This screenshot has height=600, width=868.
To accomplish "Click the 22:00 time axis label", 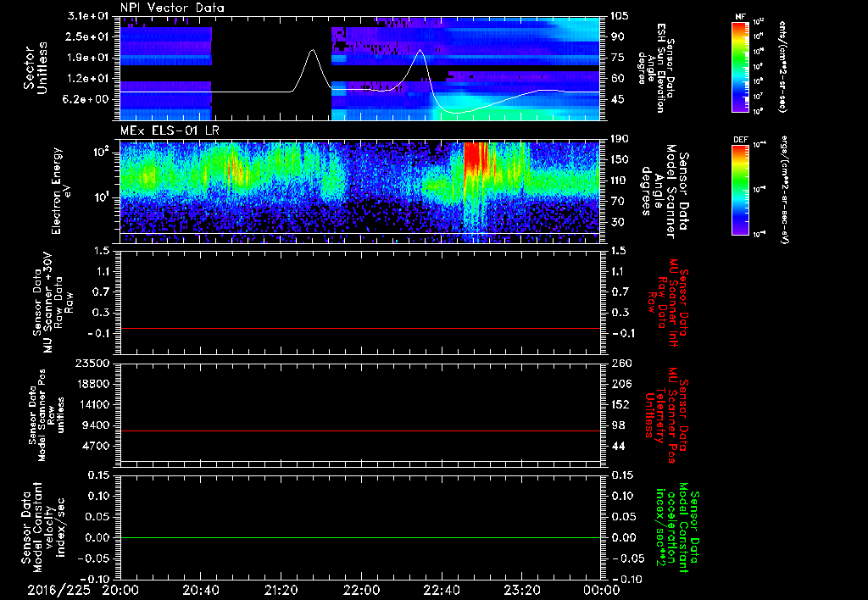I will (x=361, y=591).
